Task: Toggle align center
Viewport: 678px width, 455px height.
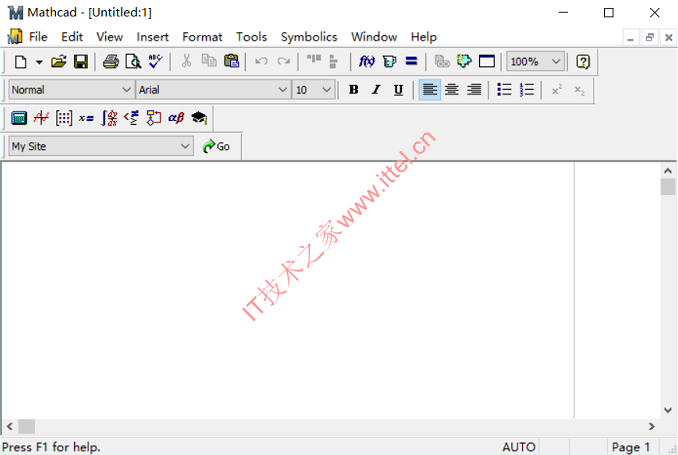Action: 452,90
